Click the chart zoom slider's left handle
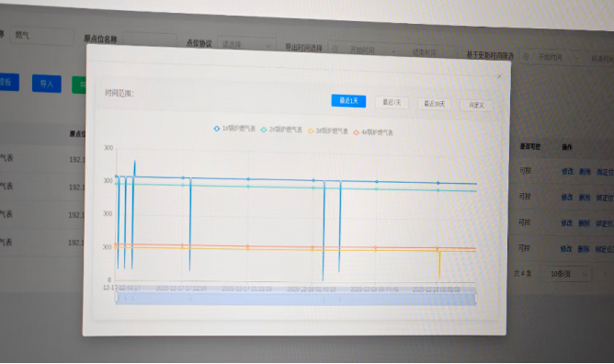Viewport: 614px width, 364px height. click(117, 298)
